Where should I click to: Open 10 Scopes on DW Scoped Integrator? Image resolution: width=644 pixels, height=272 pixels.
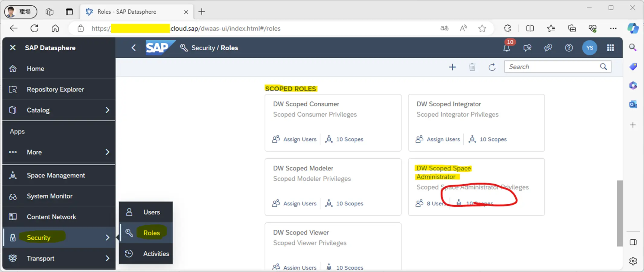point(487,139)
